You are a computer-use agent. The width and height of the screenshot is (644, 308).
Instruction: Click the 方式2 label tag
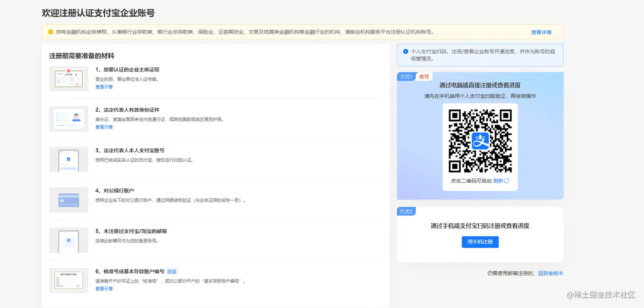pos(406,212)
